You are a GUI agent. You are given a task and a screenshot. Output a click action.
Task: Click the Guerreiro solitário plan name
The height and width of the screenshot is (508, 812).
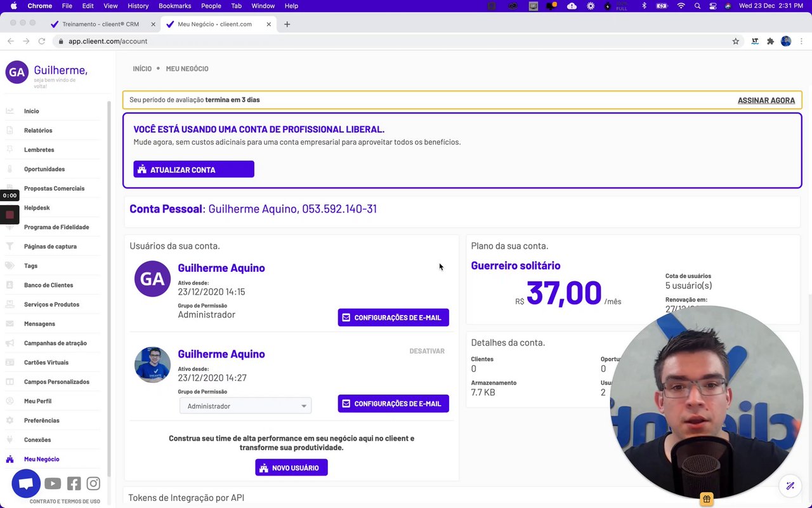coord(516,265)
